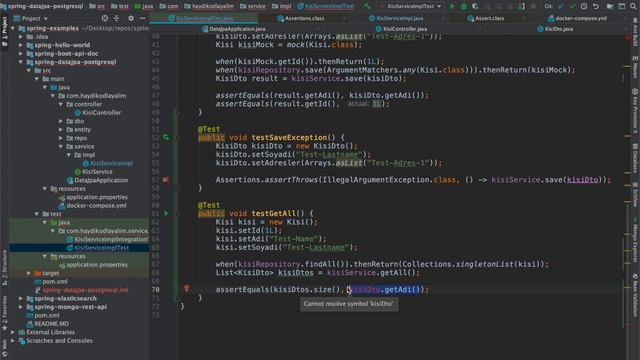Screen dimensions: 640x360
Task: Click the red gutter marker on line 57
Action: (165, 180)
